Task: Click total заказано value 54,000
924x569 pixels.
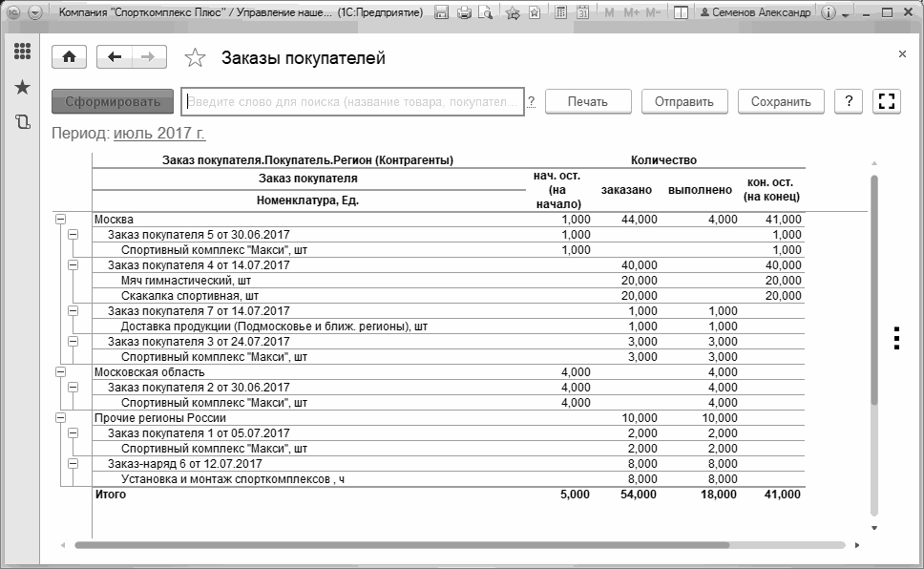Action: pyautogui.click(x=639, y=495)
